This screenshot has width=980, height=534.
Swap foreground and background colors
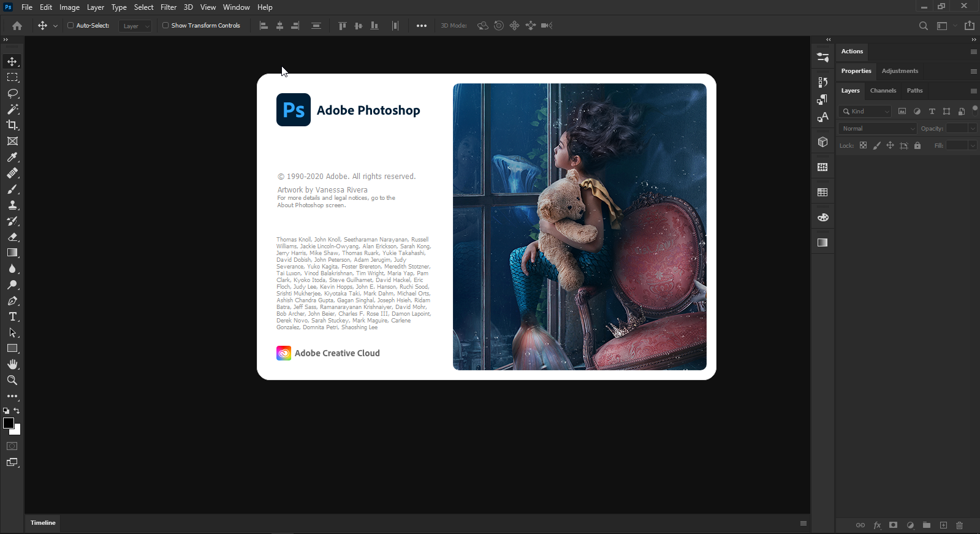coord(17,411)
